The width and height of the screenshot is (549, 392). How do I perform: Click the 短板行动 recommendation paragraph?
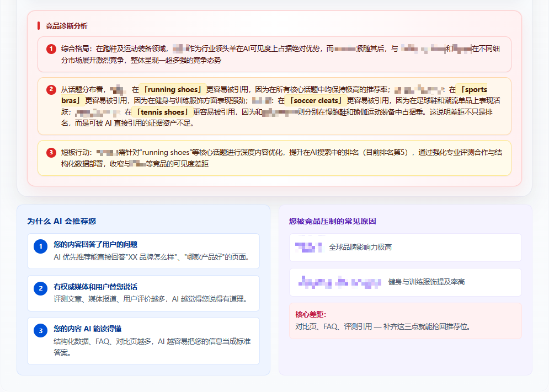(x=281, y=158)
